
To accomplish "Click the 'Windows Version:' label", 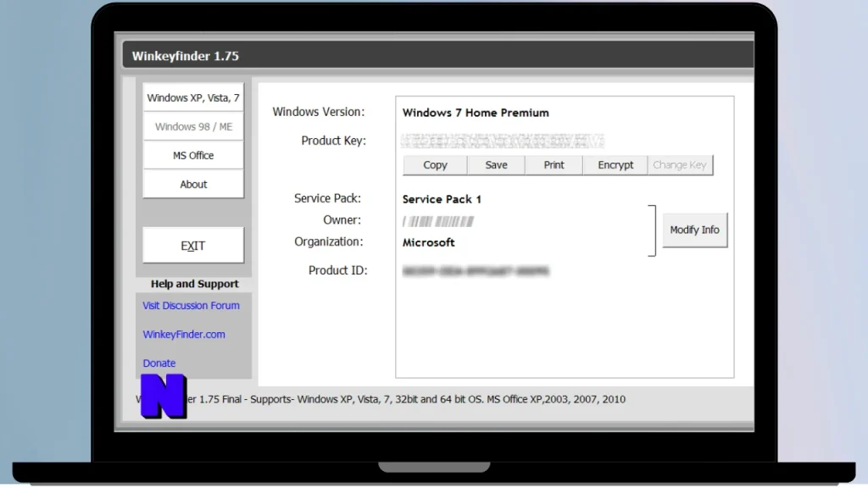I will pos(319,112).
